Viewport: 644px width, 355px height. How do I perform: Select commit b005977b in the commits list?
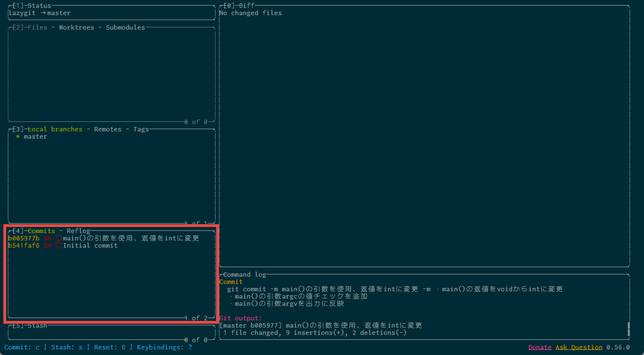click(x=23, y=238)
